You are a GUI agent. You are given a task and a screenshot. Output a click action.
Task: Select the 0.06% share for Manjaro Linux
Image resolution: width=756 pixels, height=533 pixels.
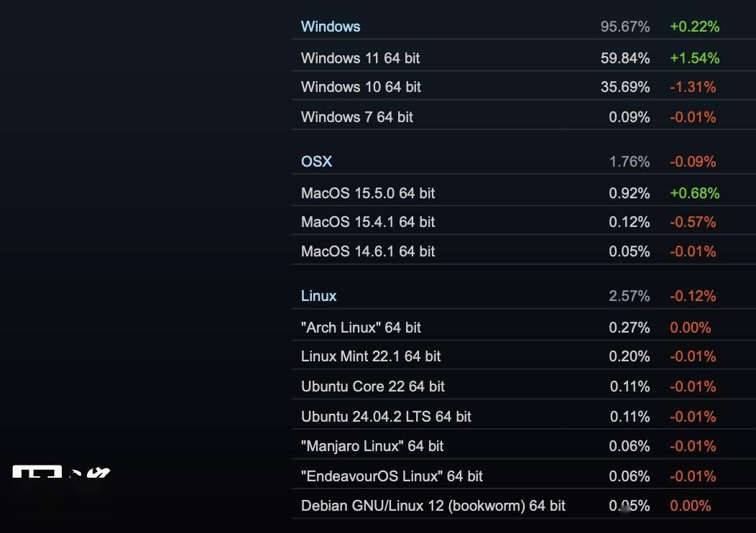[x=630, y=446]
